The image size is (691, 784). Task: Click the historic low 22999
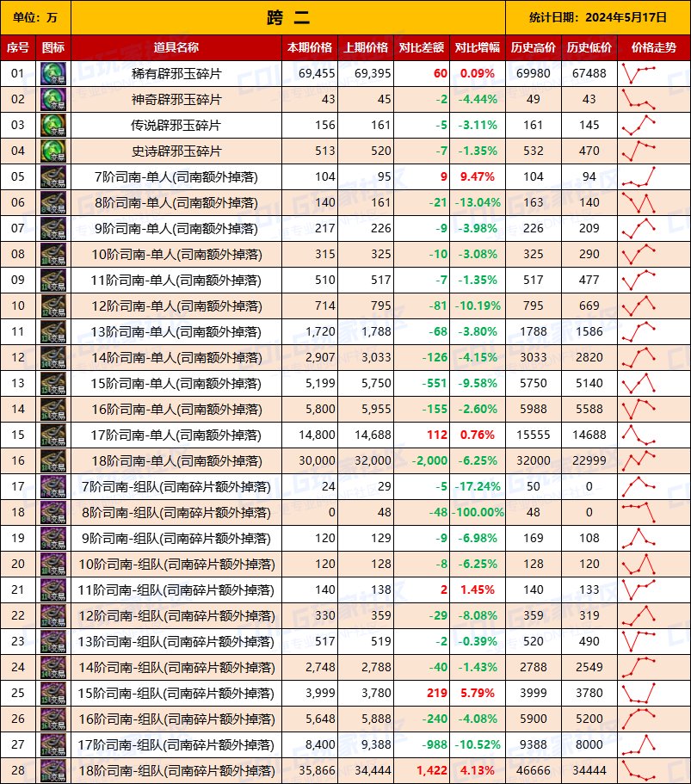tap(589, 460)
